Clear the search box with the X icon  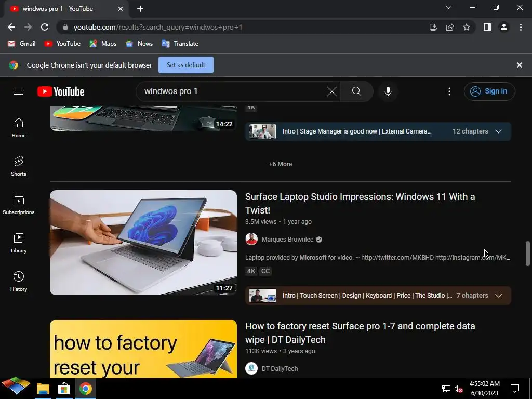pos(332,91)
